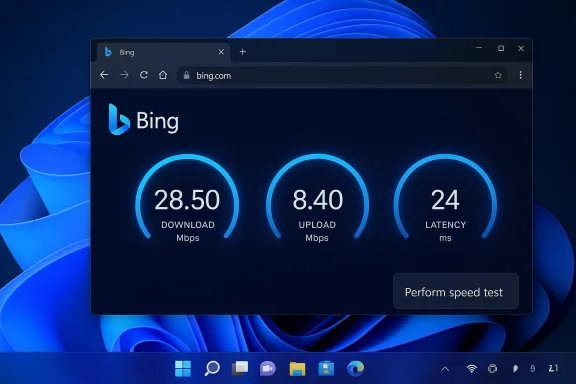
Task: Open a new tab with the plus button
Action: [x=242, y=52]
